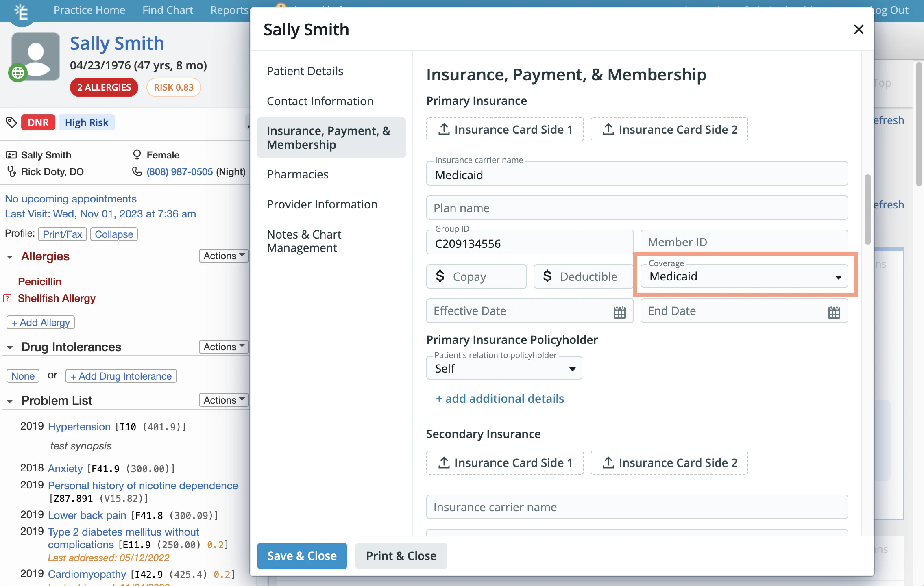
Task: Click the tag icon beside DNR
Action: point(11,122)
